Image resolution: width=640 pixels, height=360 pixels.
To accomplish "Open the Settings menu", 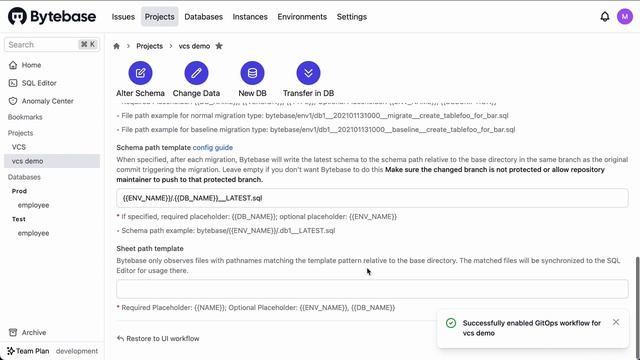I will 352,17.
